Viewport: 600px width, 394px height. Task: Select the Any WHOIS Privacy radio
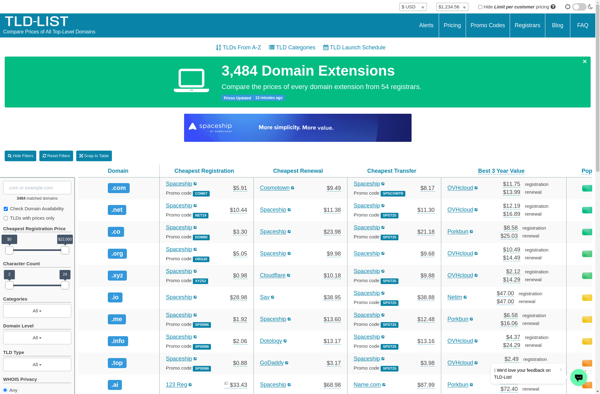[x=5, y=390]
